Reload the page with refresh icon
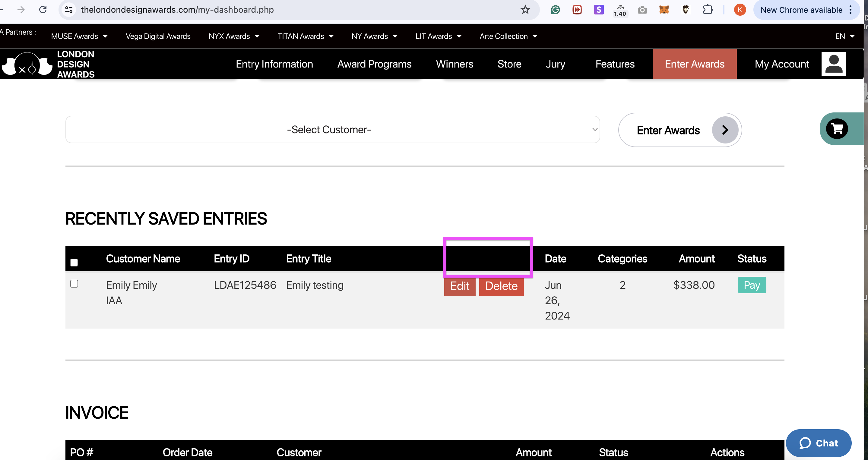Image resolution: width=868 pixels, height=460 pixels. coord(43,10)
